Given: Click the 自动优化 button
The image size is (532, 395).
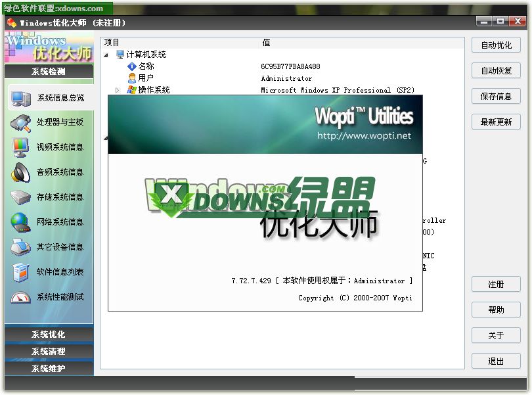Looking at the screenshot, I should 496,45.
